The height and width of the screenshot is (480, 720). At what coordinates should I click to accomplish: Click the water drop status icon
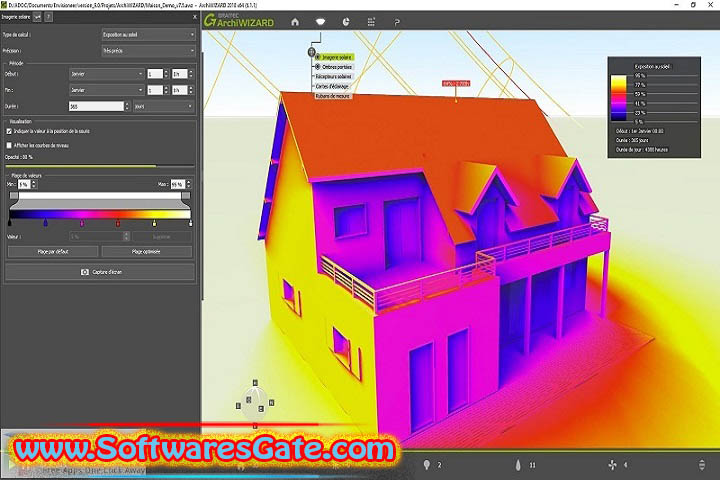pyautogui.click(x=518, y=465)
